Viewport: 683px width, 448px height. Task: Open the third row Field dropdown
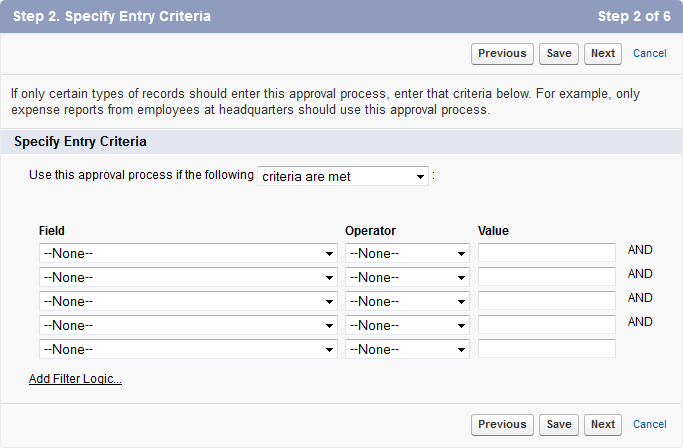(188, 301)
